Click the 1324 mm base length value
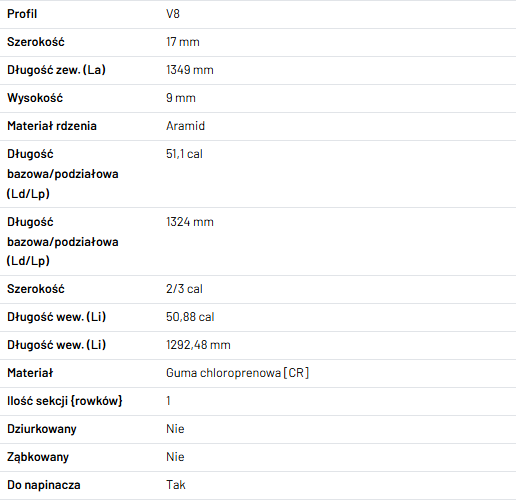Screen dimensions: 516x500 click(x=190, y=222)
